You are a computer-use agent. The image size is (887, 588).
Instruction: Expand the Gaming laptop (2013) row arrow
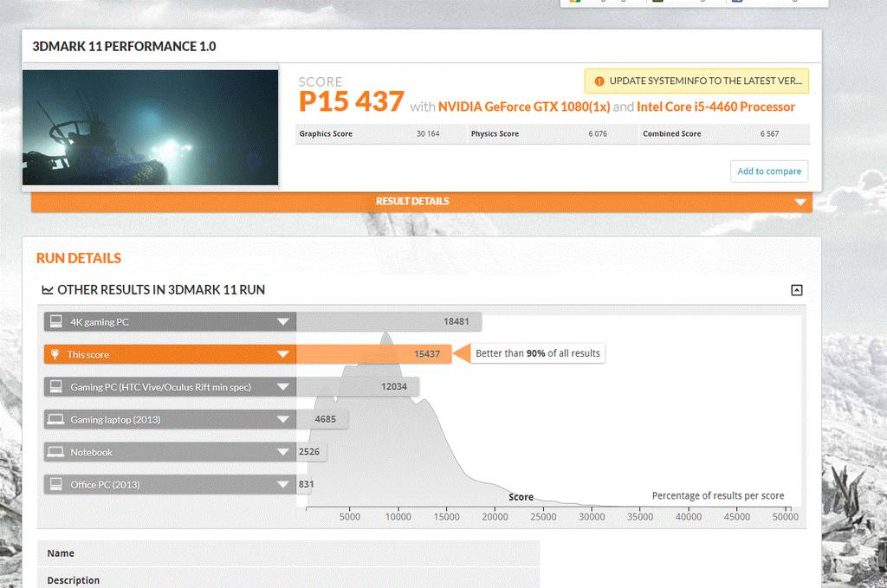point(283,419)
